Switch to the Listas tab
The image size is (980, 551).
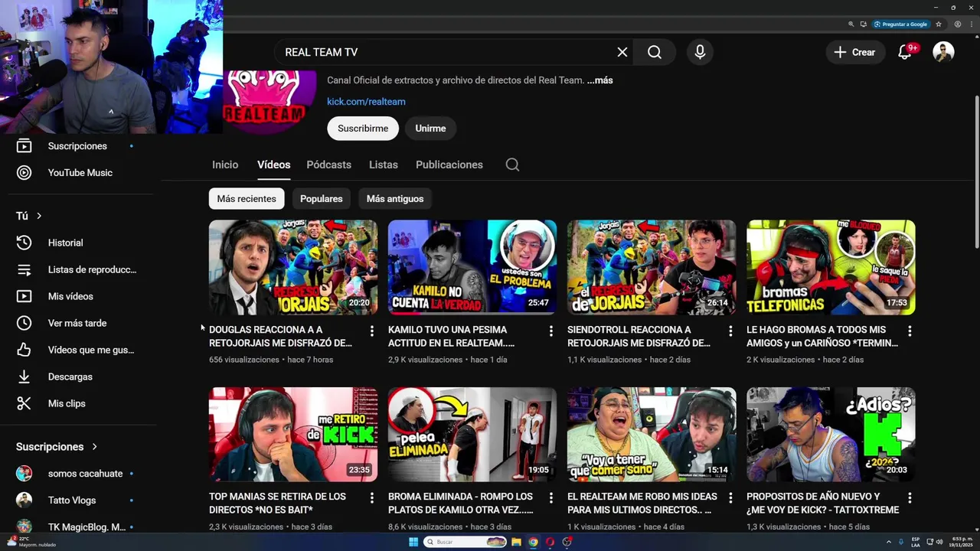click(383, 165)
